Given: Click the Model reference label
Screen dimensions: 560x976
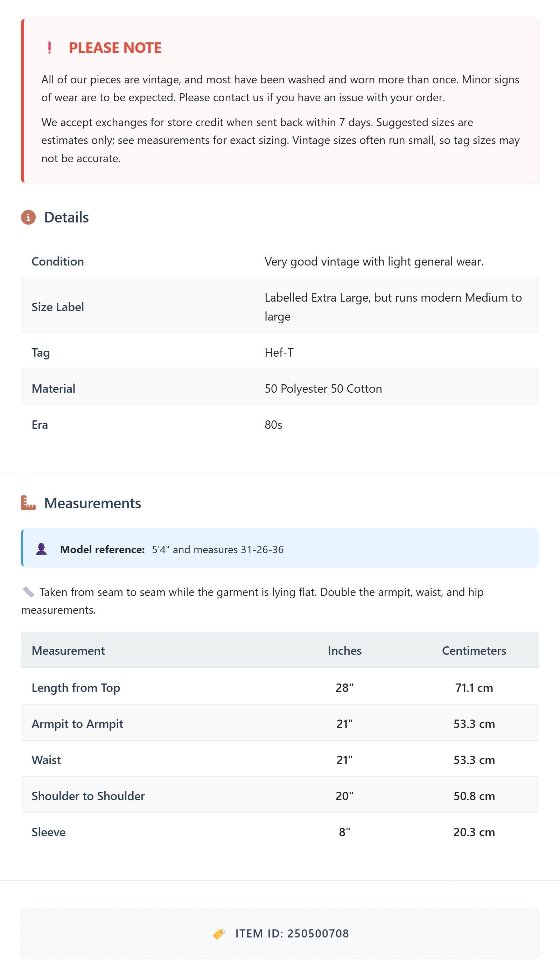Looking at the screenshot, I should [102, 550].
